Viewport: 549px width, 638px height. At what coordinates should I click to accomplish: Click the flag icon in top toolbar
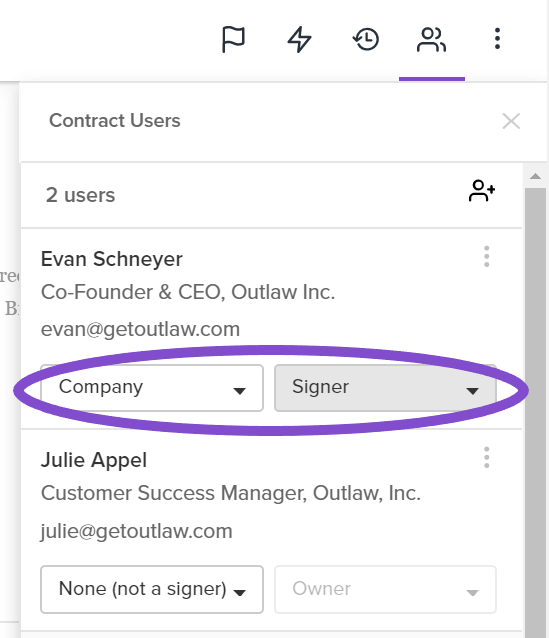click(x=233, y=39)
